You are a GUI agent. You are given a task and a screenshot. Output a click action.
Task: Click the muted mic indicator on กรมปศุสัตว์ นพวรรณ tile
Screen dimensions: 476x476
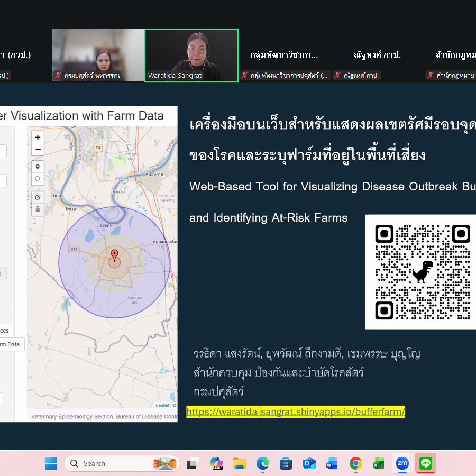click(58, 75)
